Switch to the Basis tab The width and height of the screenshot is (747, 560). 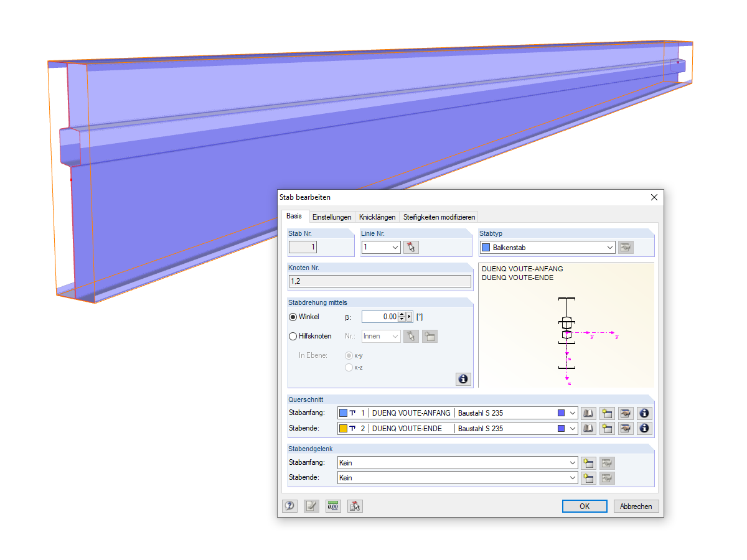pyautogui.click(x=294, y=216)
